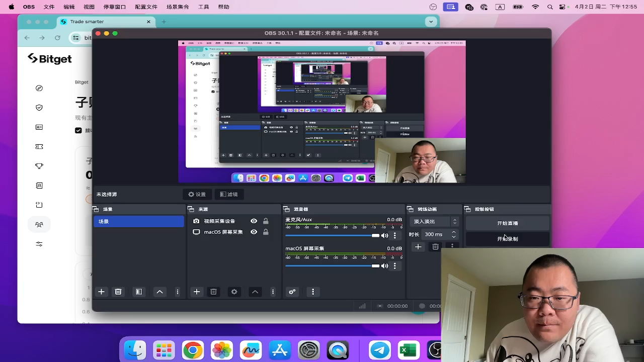Add a new source with plus icon
644x362 pixels.
pyautogui.click(x=197, y=292)
